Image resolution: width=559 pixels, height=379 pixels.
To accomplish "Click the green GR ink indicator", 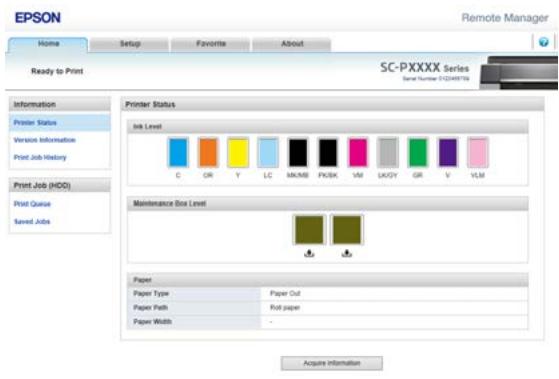I will tap(417, 153).
